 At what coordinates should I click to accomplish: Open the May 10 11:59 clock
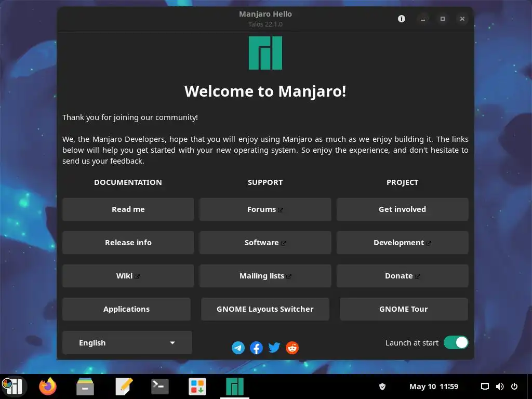pos(434,387)
